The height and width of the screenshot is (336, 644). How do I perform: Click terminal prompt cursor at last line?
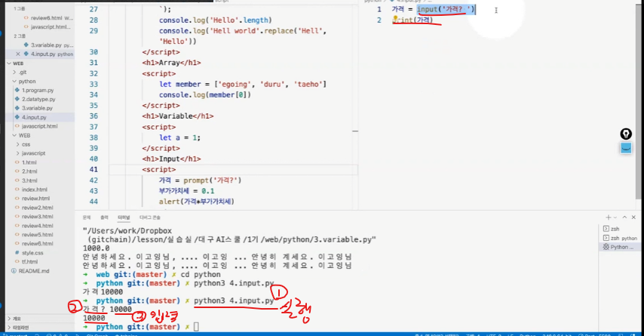coord(196,327)
